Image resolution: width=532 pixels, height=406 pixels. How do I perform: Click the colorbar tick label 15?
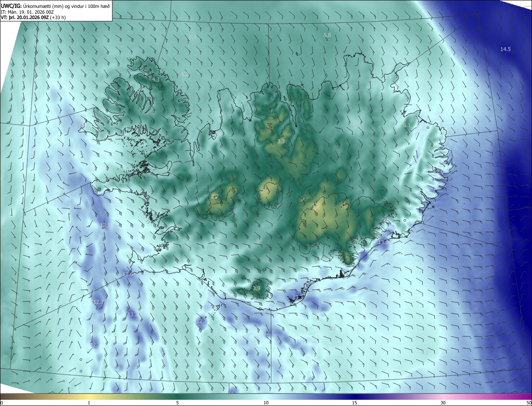click(355, 403)
